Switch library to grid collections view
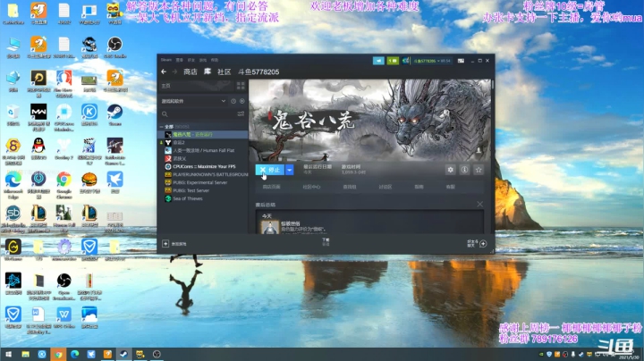Image resolution: width=644 pixels, height=361 pixels. [241, 86]
